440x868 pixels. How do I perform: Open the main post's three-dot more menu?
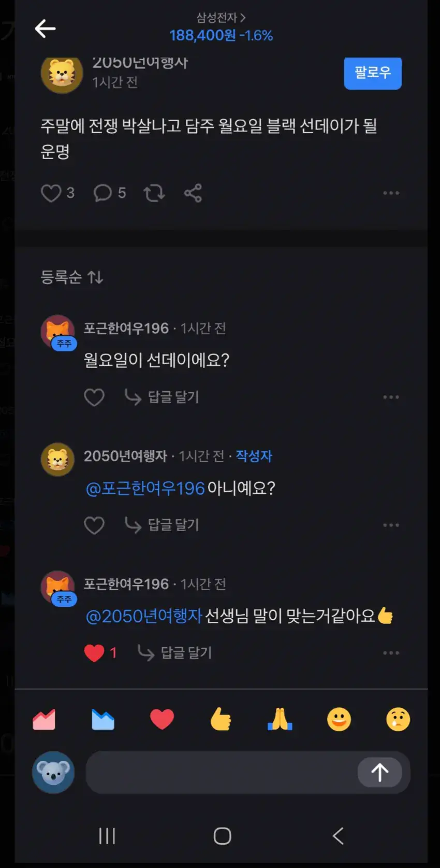391,193
